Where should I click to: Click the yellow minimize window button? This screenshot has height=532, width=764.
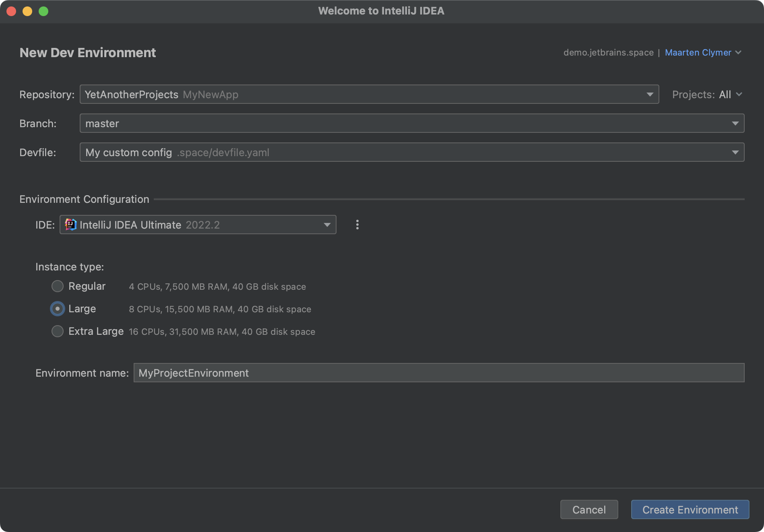click(x=27, y=11)
